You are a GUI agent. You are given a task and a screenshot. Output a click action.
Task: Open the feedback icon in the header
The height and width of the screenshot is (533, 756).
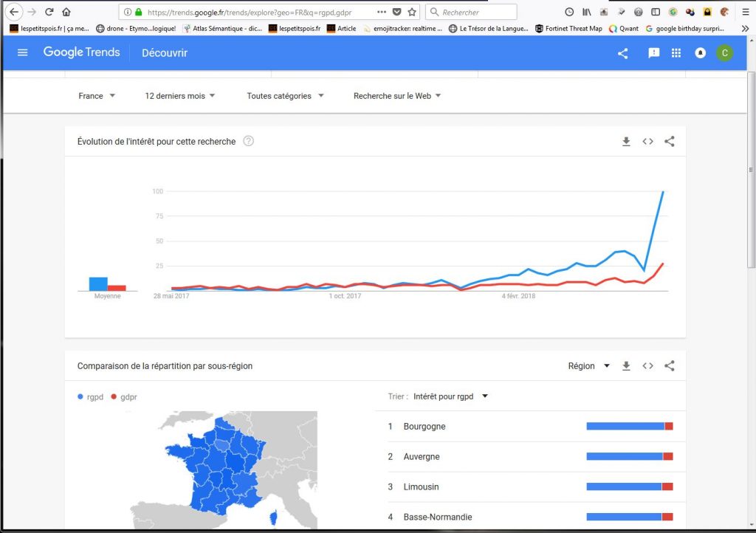point(653,52)
